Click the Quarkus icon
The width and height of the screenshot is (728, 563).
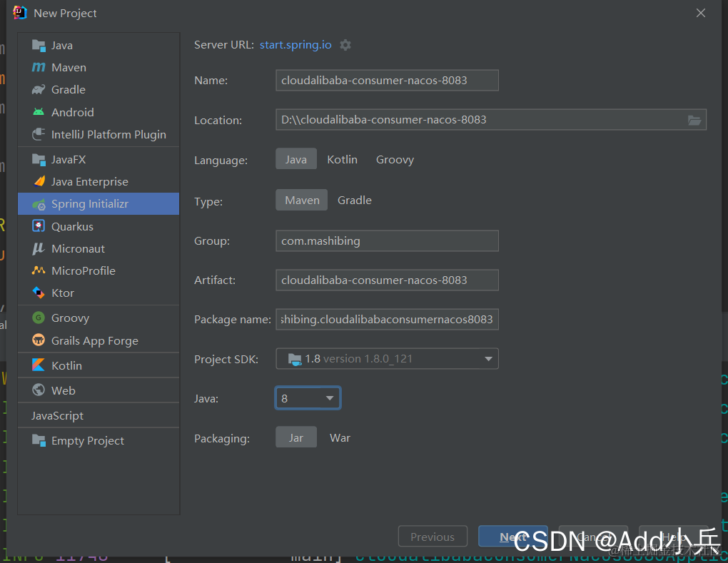click(39, 226)
